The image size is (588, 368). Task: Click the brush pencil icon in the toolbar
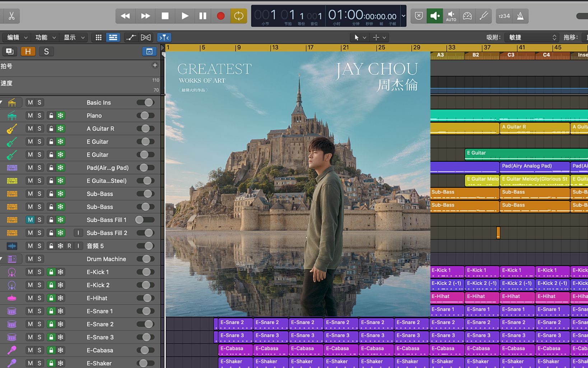click(484, 16)
